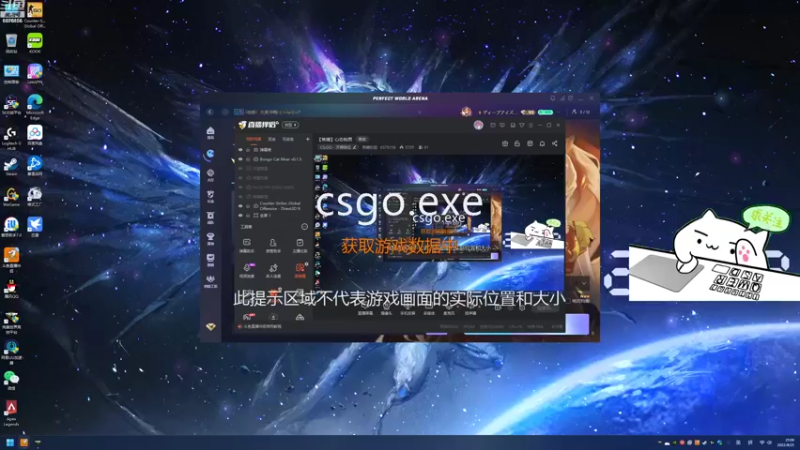Expand the chevron at preview right edge
Screen dimensions: 800x450
(584, 283)
